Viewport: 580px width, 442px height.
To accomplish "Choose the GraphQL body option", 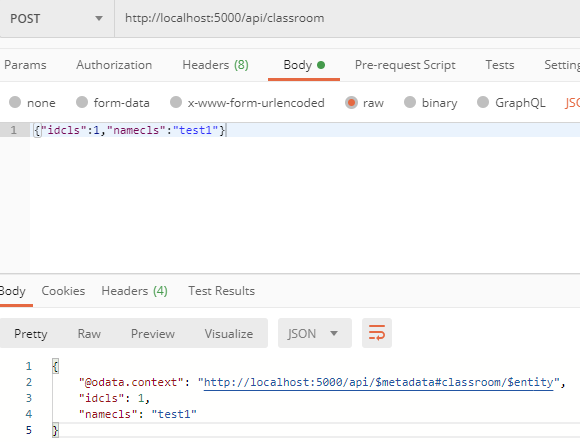I will 511,102.
